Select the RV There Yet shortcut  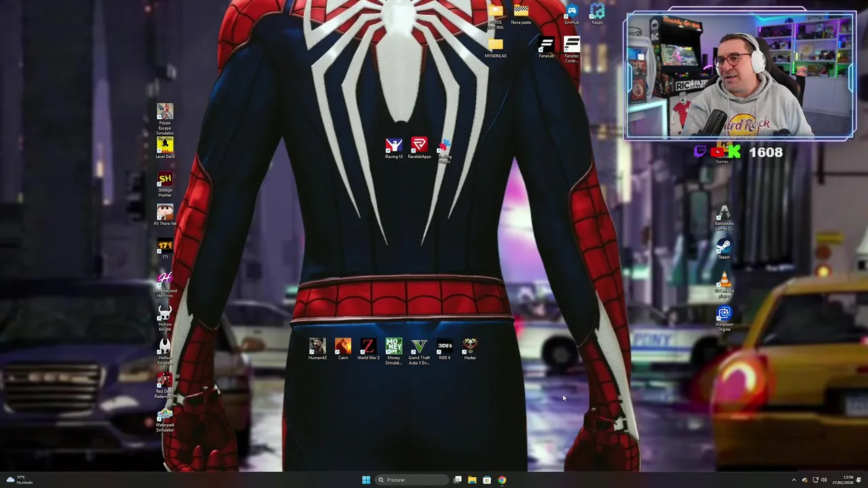(165, 216)
